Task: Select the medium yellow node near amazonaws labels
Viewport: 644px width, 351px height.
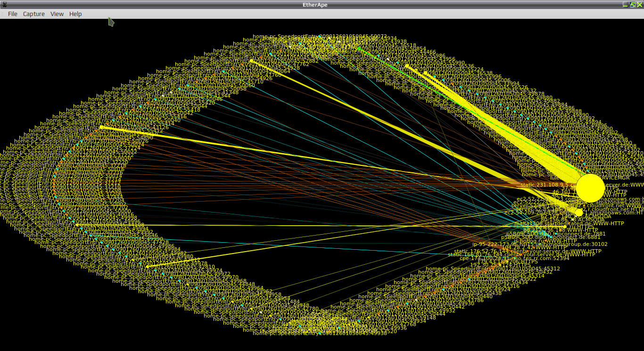Action: click(579, 212)
